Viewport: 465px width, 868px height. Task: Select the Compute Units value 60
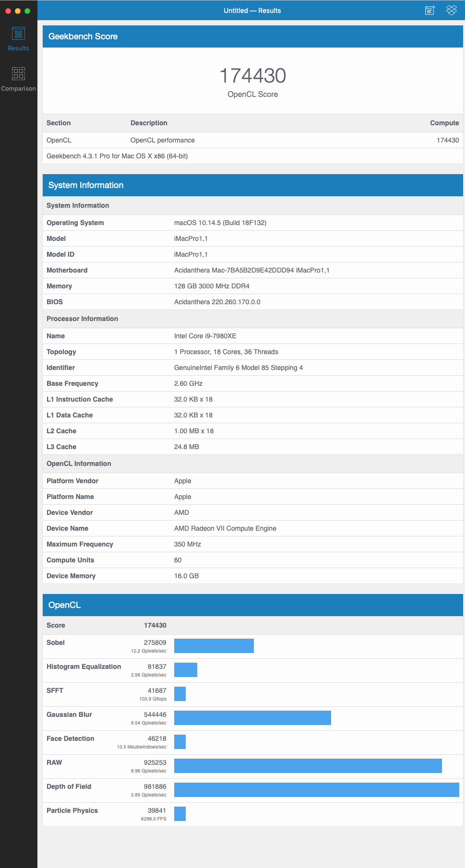(x=178, y=560)
